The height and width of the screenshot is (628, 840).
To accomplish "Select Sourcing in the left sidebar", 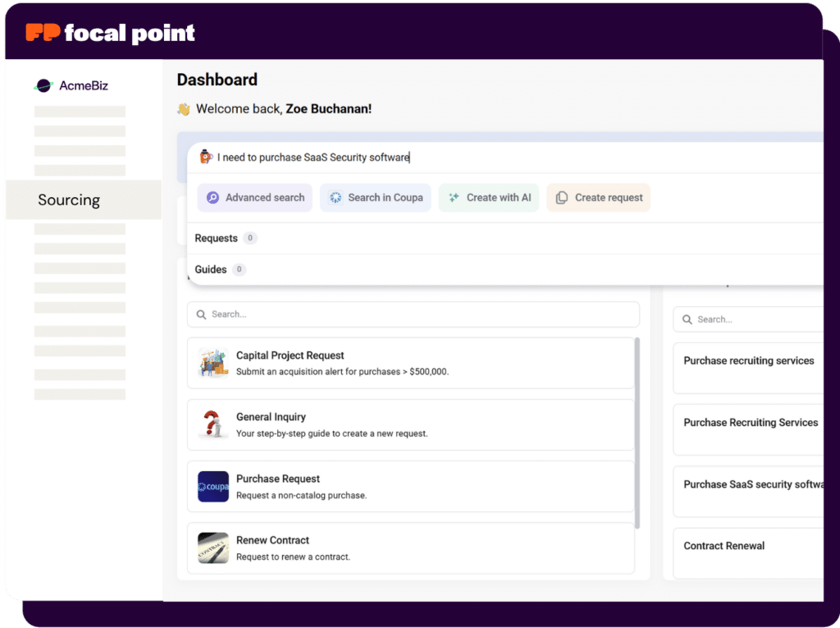I will (x=69, y=199).
